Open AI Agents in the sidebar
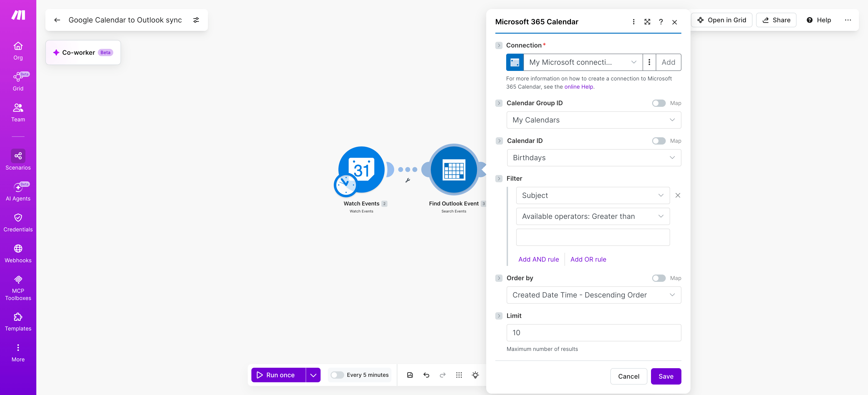This screenshot has width=868, height=395. coord(18,192)
